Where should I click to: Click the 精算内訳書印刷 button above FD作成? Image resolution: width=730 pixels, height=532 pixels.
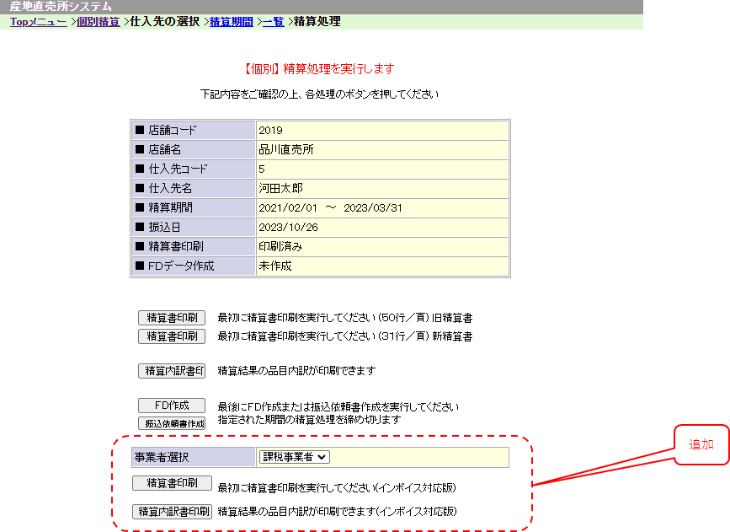click(x=171, y=371)
